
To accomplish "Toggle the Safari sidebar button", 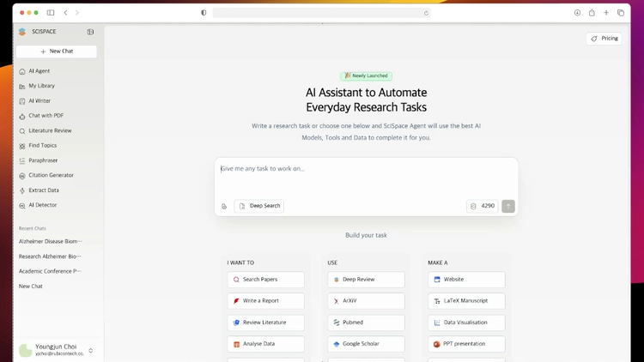I will 51,13.
